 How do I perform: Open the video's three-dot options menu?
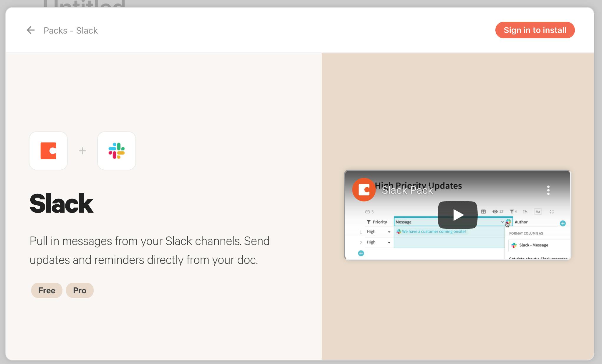548,190
